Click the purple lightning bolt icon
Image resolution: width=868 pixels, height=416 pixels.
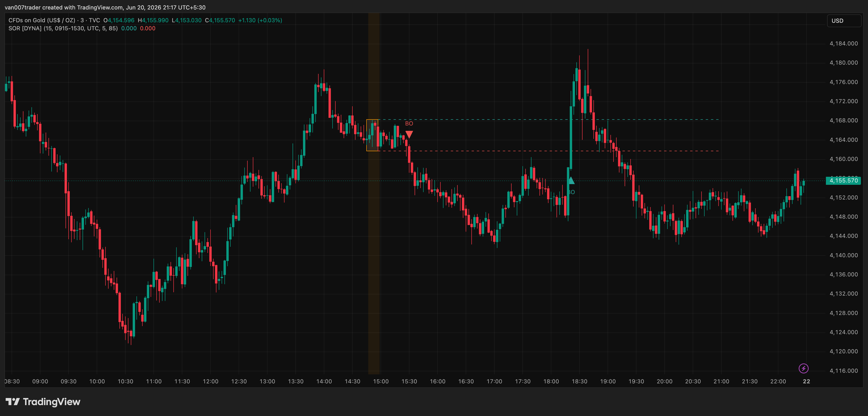[x=803, y=368]
